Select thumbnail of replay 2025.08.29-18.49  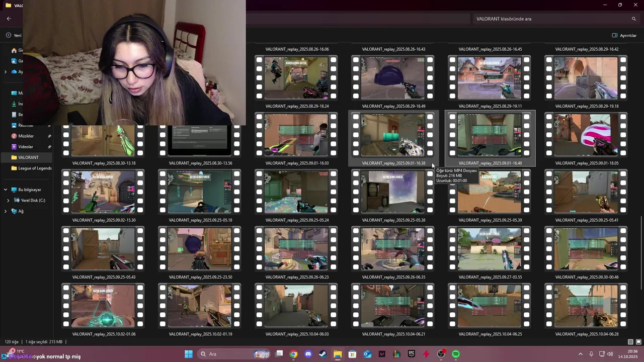tap(393, 77)
